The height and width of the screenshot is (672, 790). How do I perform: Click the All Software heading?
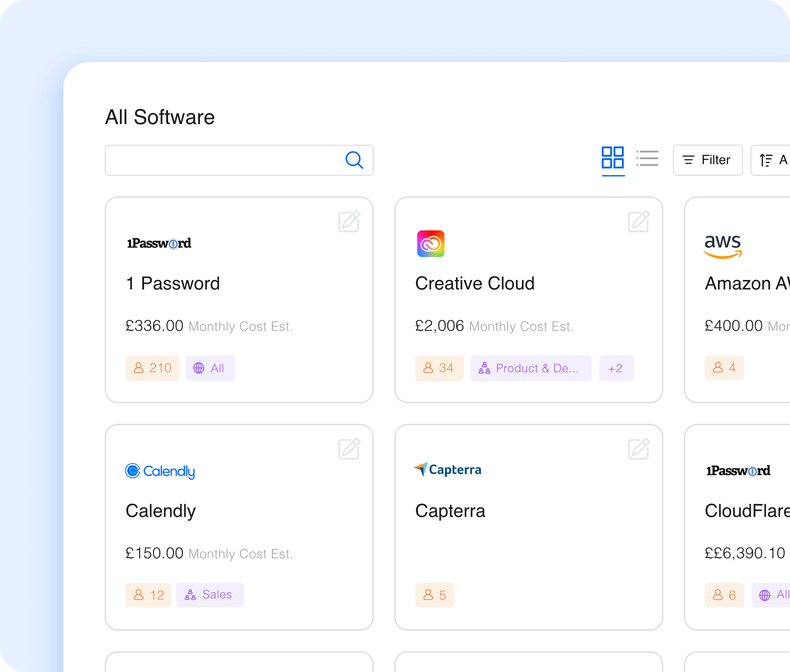pyautogui.click(x=160, y=117)
